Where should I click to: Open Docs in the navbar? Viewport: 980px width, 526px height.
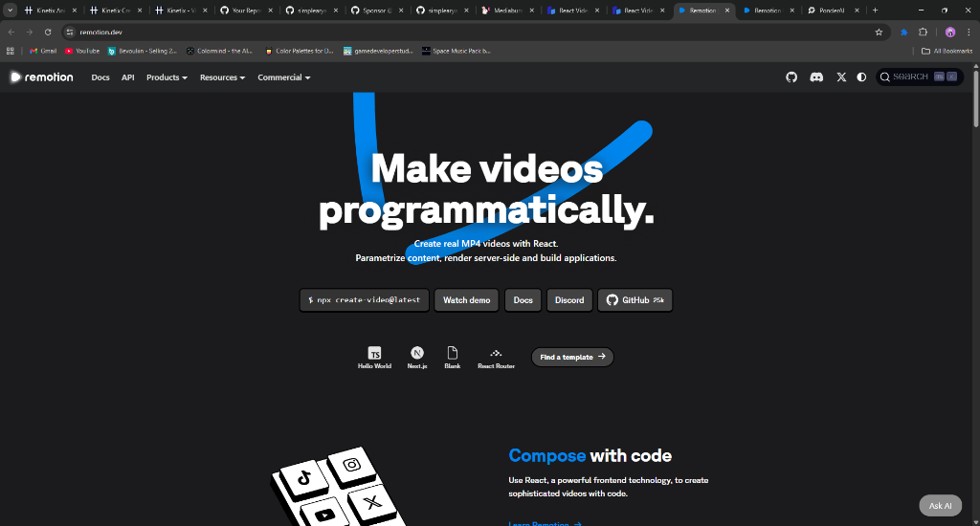click(100, 77)
